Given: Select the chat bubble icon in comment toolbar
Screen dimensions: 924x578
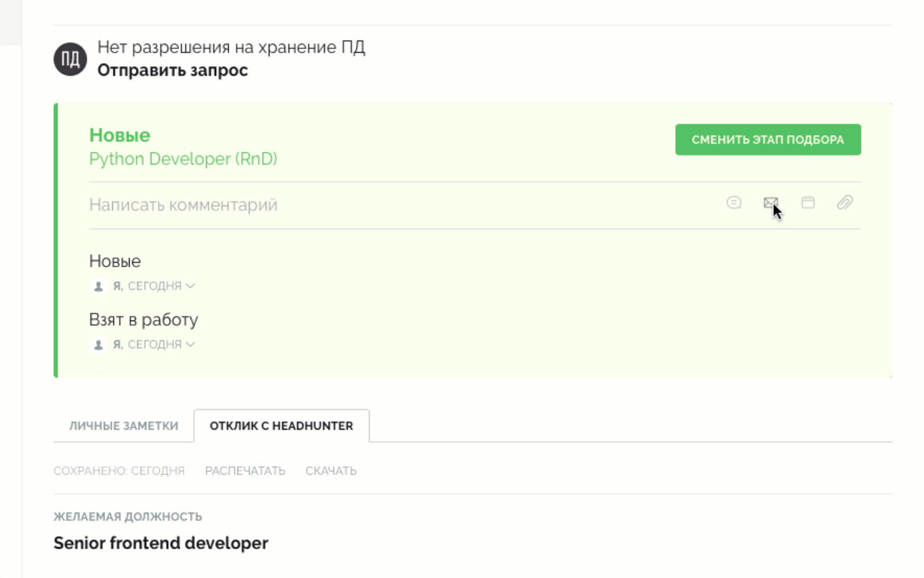Looking at the screenshot, I should 733,203.
